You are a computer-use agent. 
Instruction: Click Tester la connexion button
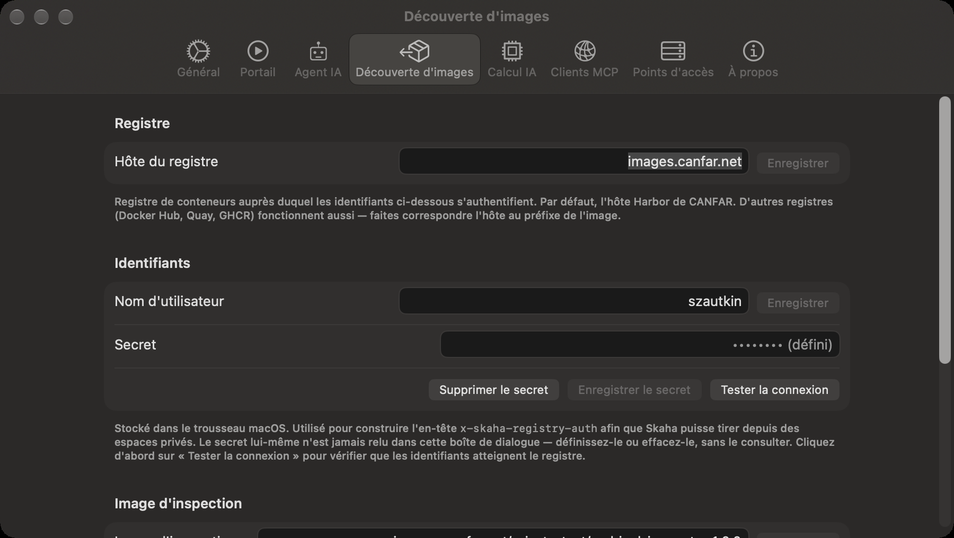(x=775, y=390)
